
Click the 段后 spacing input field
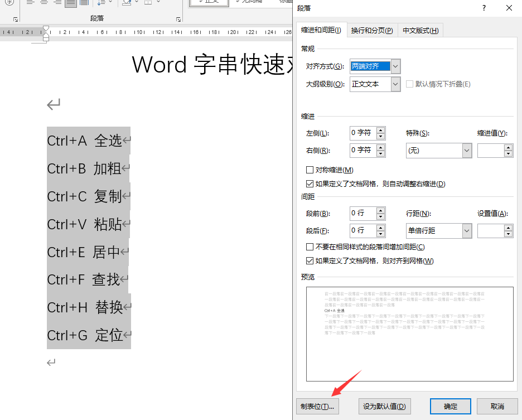363,230
